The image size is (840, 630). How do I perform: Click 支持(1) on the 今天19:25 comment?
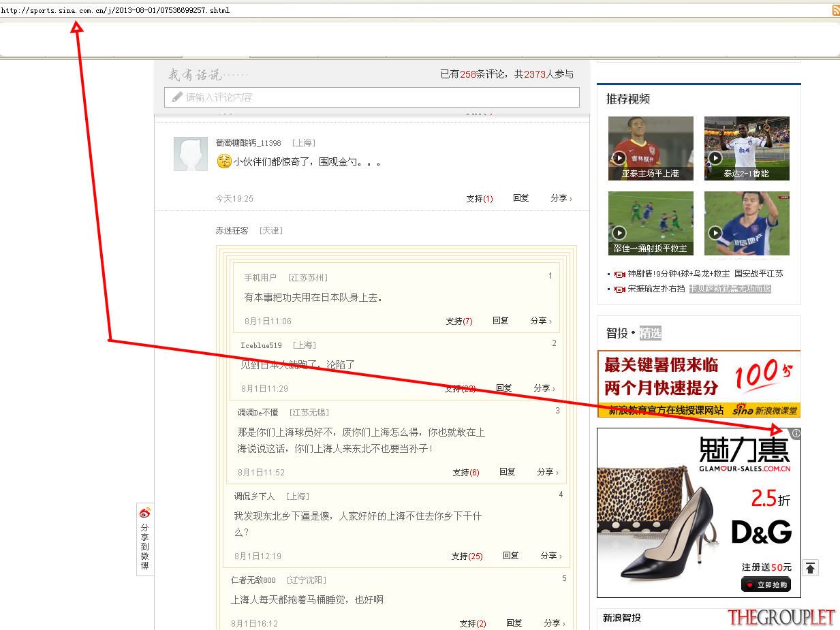tap(480, 198)
